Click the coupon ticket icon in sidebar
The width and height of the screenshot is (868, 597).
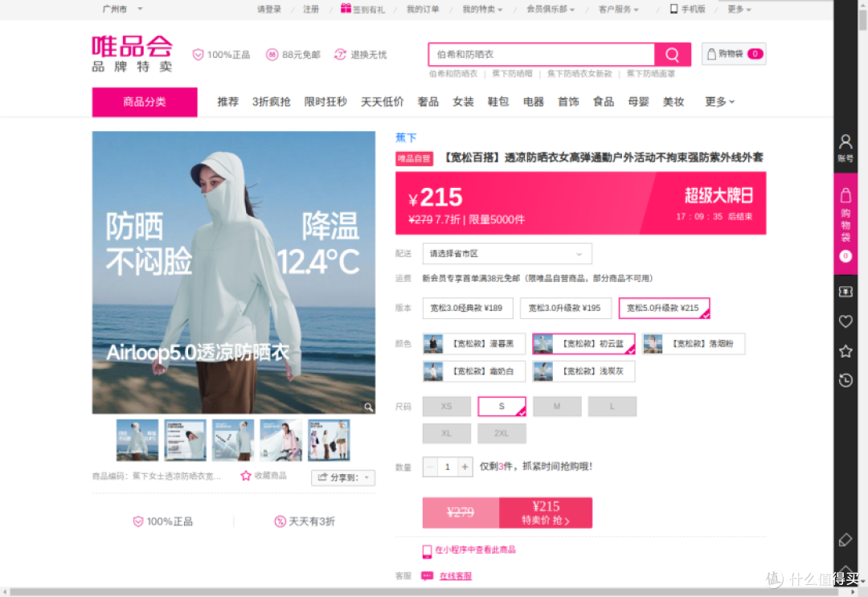(x=845, y=292)
